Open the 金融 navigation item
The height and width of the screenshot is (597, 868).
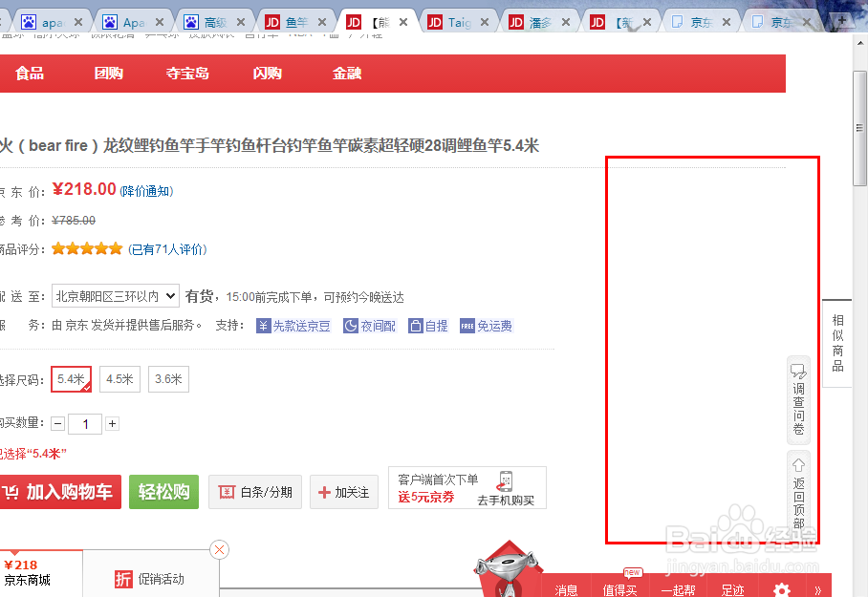click(x=347, y=73)
